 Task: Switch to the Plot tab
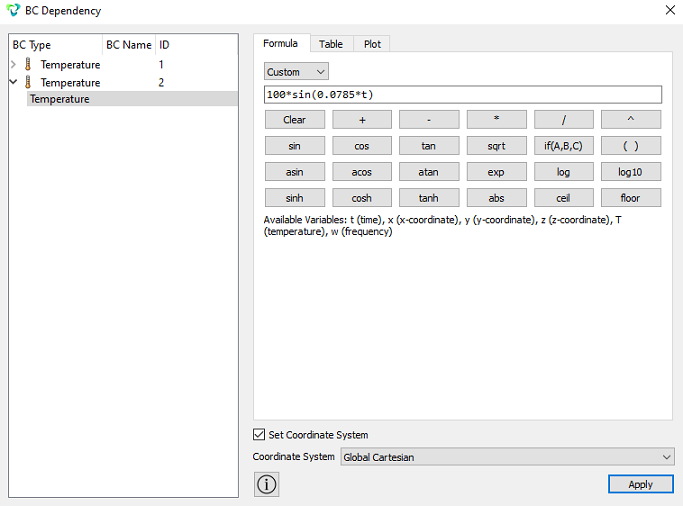pyautogui.click(x=372, y=44)
